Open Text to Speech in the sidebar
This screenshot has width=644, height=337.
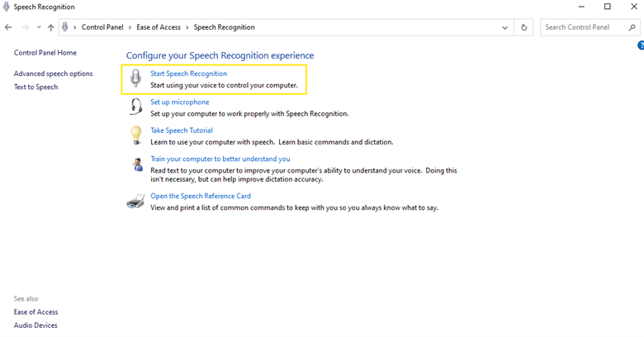[x=36, y=87]
